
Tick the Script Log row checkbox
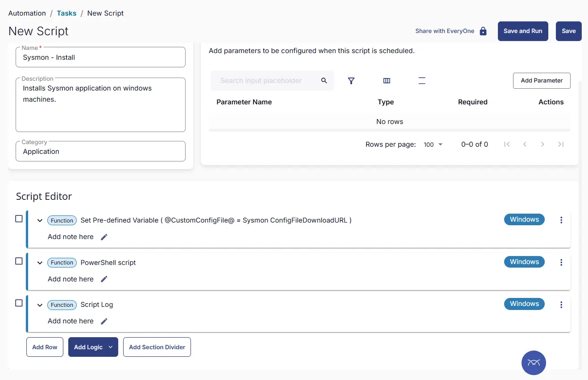coord(19,303)
